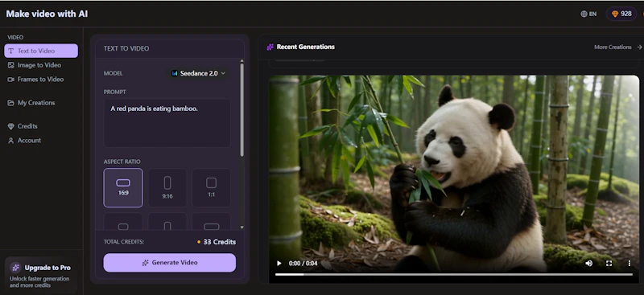Click the 928 credits badge
The width and height of the screenshot is (644, 295).
click(x=621, y=14)
